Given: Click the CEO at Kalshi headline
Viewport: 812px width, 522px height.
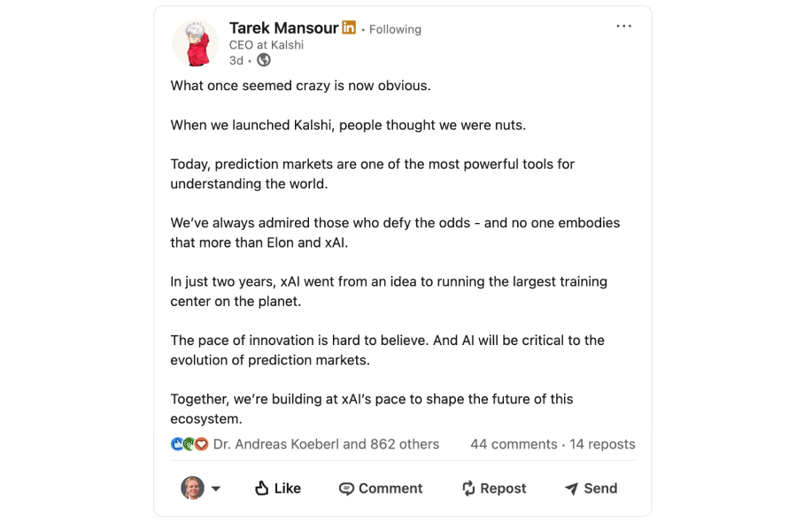Looking at the screenshot, I should pyautogui.click(x=267, y=45).
